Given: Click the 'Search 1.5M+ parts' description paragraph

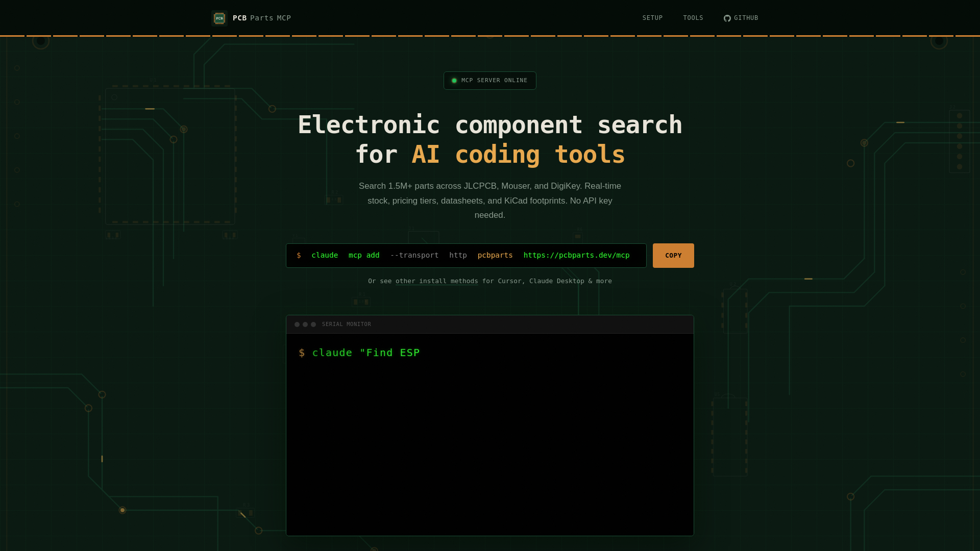Looking at the screenshot, I should pyautogui.click(x=490, y=201).
